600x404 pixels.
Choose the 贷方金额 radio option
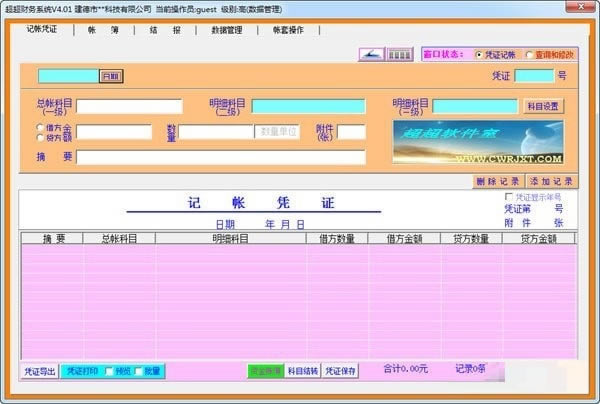point(39,138)
